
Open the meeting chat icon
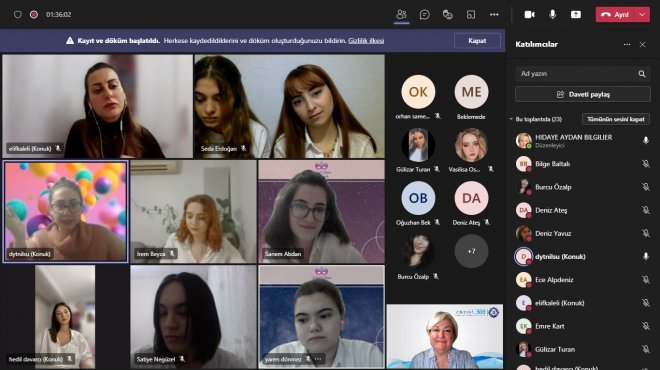[425, 14]
